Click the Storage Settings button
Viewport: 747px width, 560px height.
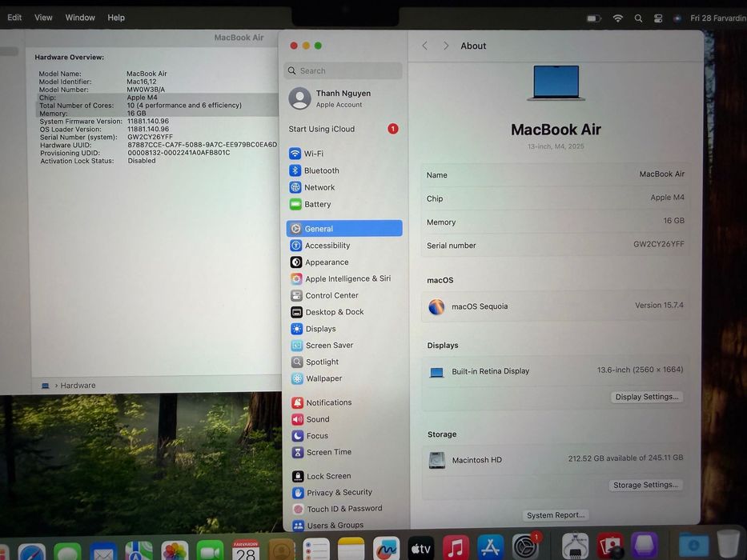click(x=645, y=485)
